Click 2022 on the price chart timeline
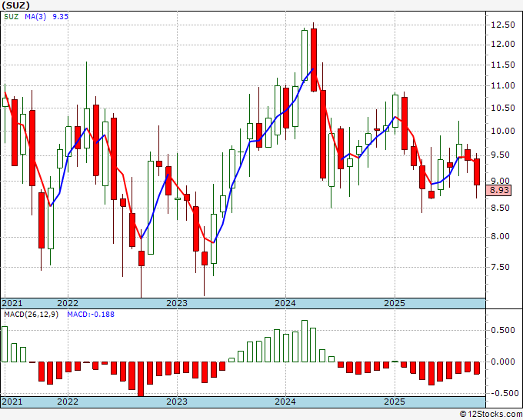 pos(68,303)
